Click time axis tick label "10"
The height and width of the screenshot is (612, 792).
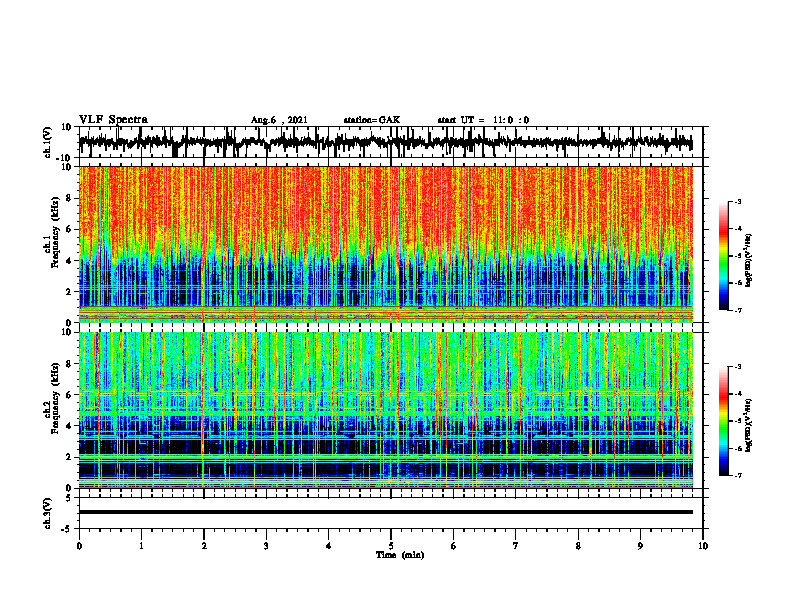(x=703, y=546)
